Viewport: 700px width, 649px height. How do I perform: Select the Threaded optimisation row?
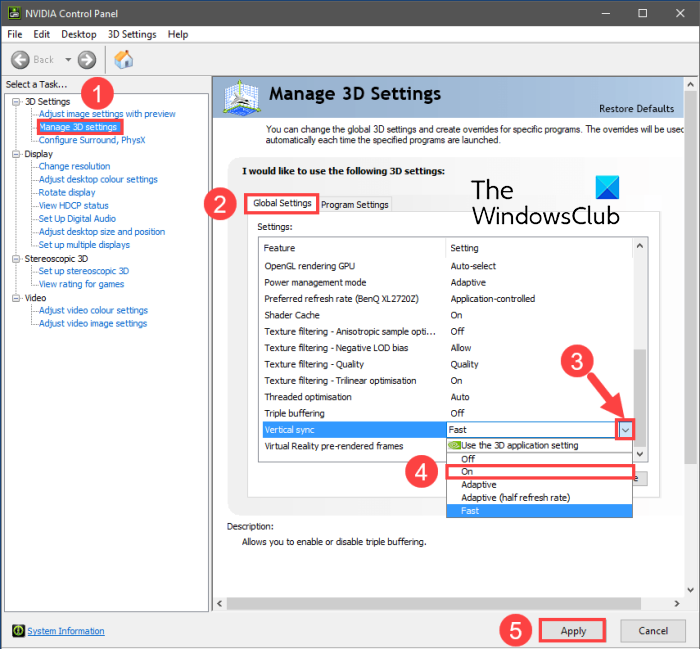click(x=446, y=397)
